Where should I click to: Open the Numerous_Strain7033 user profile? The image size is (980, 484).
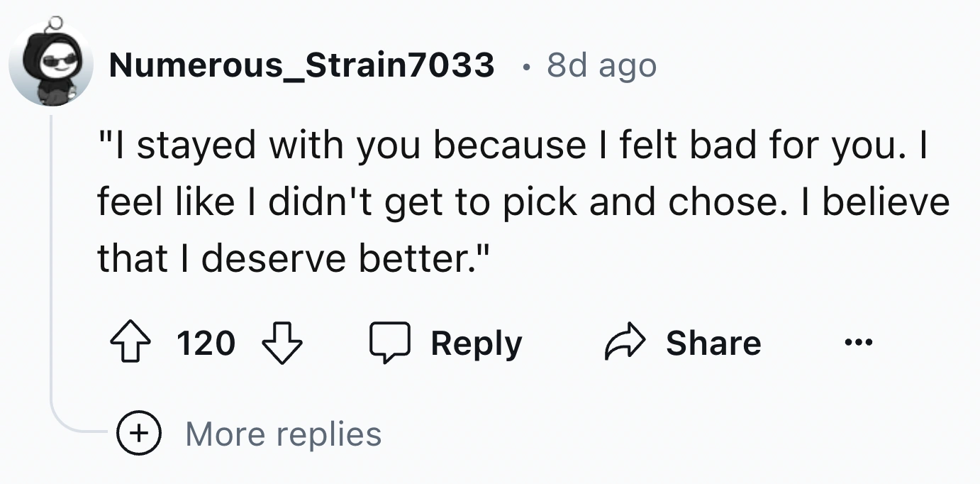click(301, 66)
